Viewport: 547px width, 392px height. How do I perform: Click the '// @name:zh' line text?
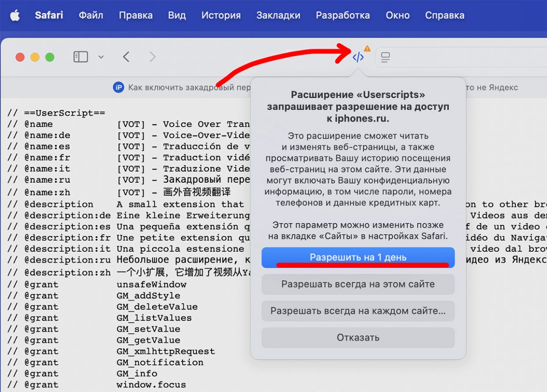pyautogui.click(x=119, y=192)
